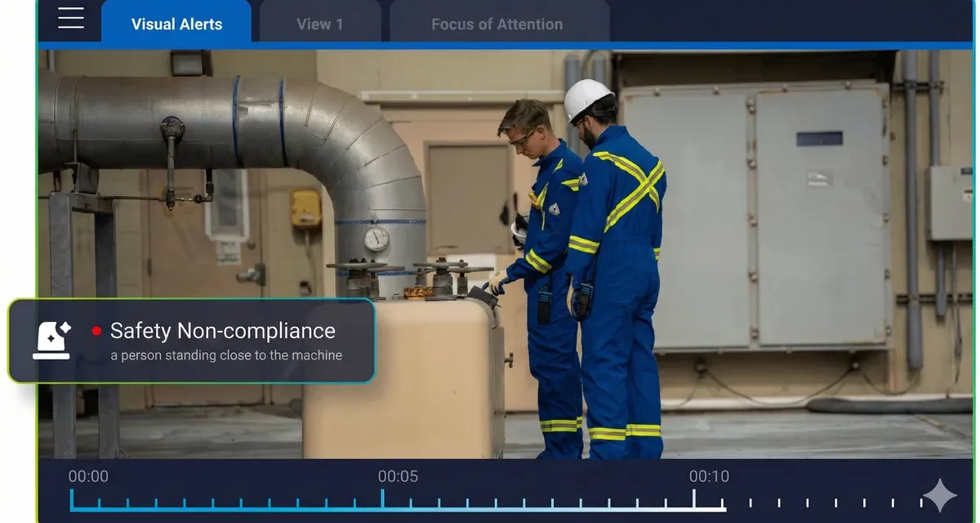This screenshot has height=523, width=980.
Task: Seek to the 00:10 timeline label
Action: point(709,476)
